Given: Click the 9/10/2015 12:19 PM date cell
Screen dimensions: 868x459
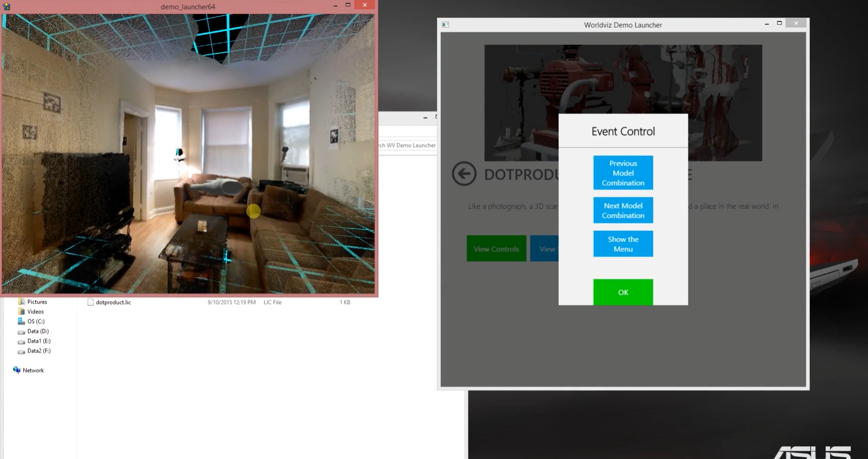Looking at the screenshot, I should [231, 302].
